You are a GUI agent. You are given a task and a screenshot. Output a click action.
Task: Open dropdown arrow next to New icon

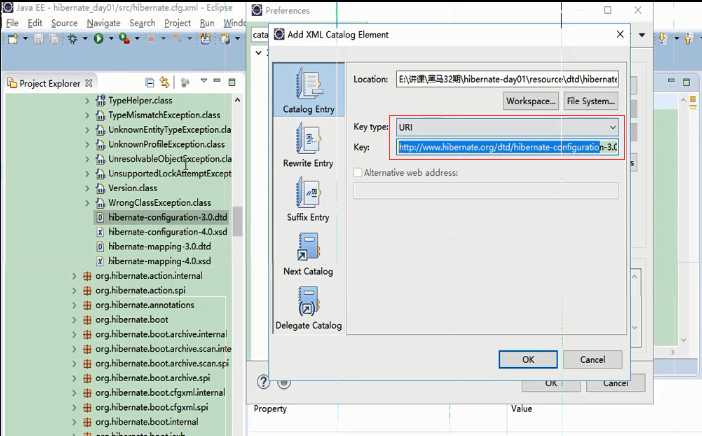[x=25, y=39]
